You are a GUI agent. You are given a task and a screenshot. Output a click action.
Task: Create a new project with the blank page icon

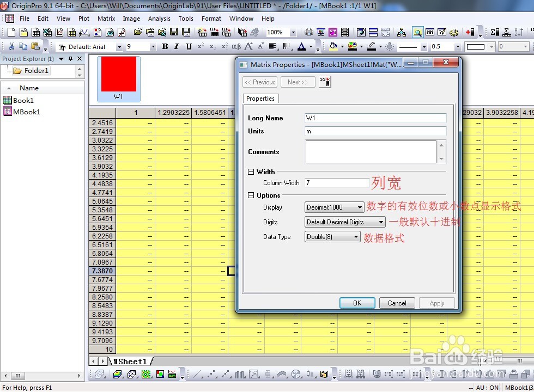11,32
